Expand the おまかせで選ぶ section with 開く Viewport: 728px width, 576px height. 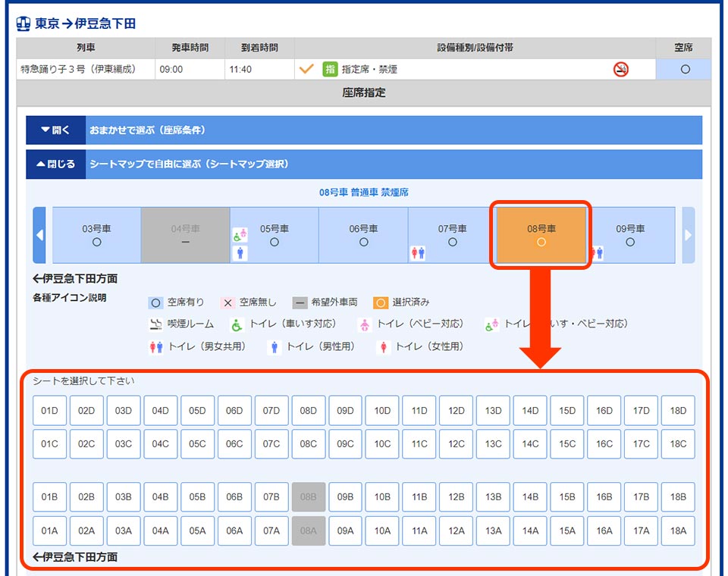[55, 130]
